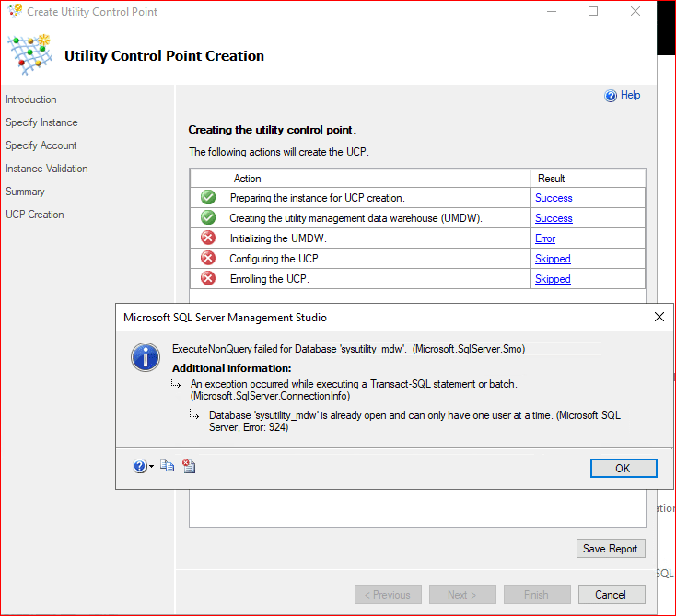Click the help icon in error dialog
Screen dimensions: 676x616
139,467
